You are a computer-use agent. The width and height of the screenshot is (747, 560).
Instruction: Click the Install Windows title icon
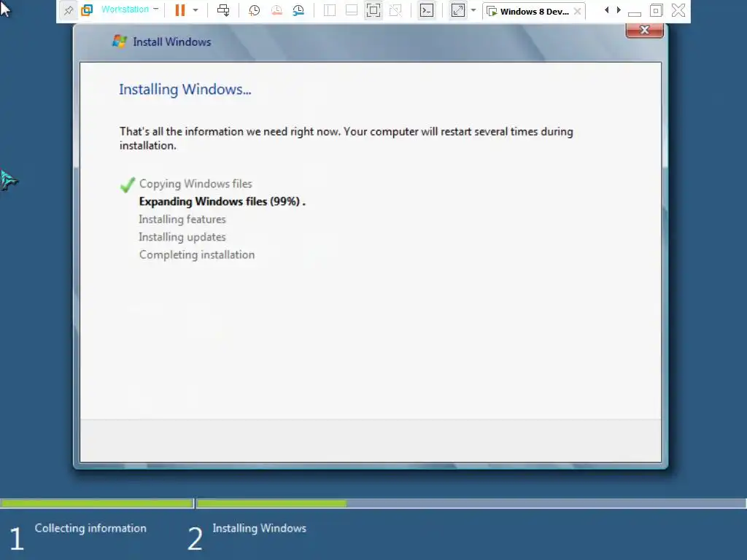point(119,42)
